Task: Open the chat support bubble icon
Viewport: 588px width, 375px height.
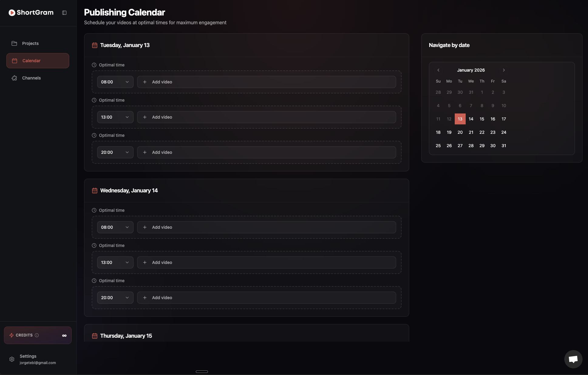Action: pos(573,359)
